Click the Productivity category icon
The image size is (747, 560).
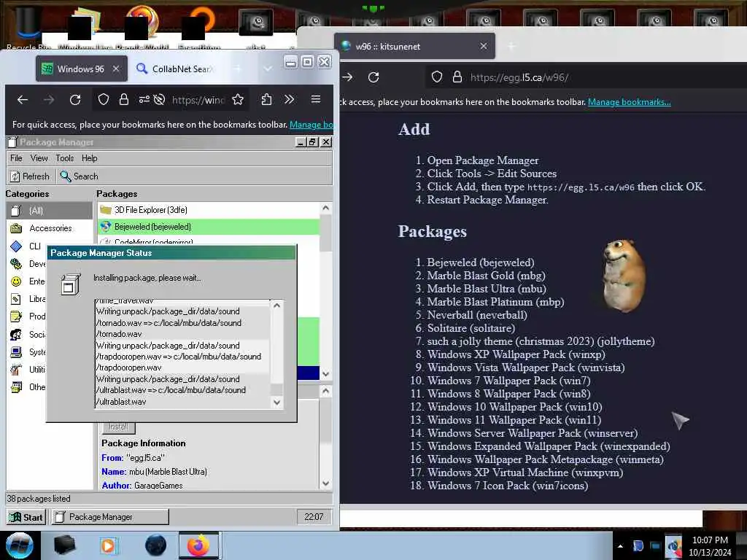tap(16, 316)
